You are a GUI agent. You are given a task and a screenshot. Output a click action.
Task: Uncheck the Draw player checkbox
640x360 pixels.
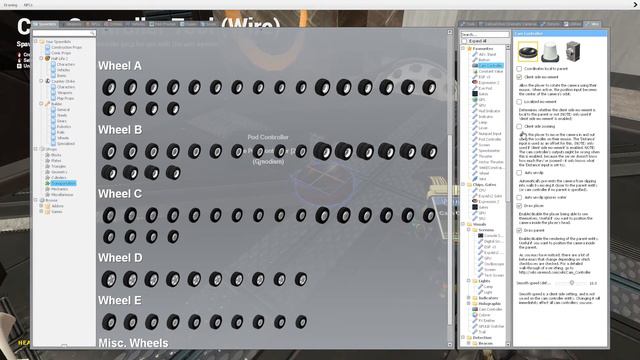click(x=519, y=206)
